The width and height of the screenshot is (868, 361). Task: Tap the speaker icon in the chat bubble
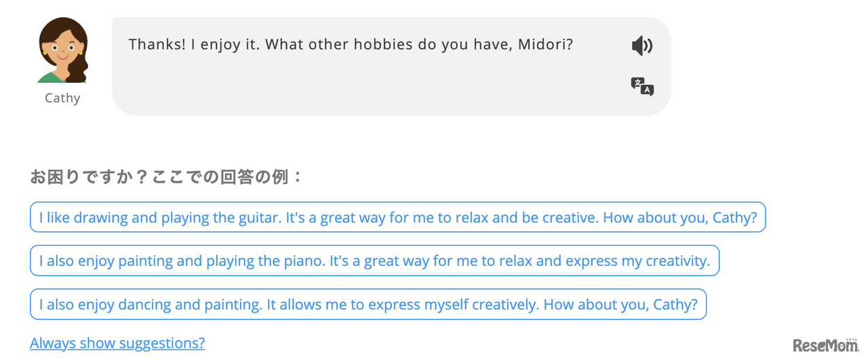coord(642,46)
